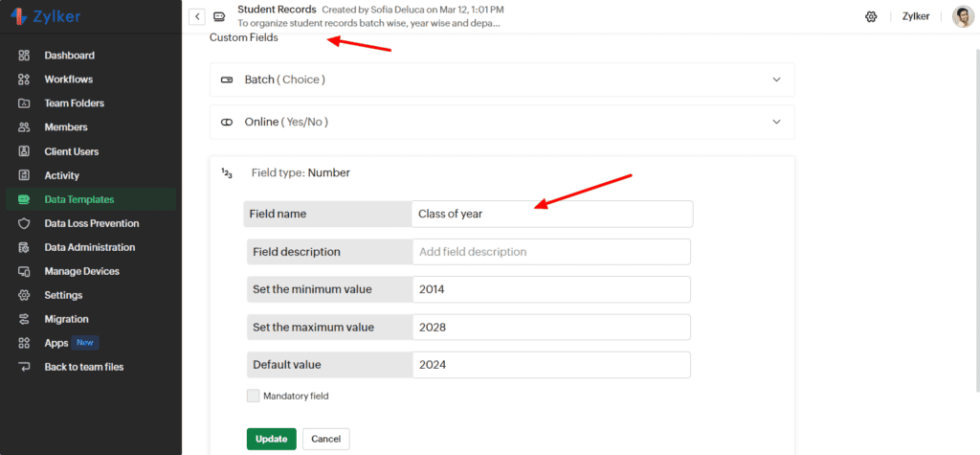This screenshot has width=980, height=455.
Task: Click the template description text under title
Action: point(369,24)
